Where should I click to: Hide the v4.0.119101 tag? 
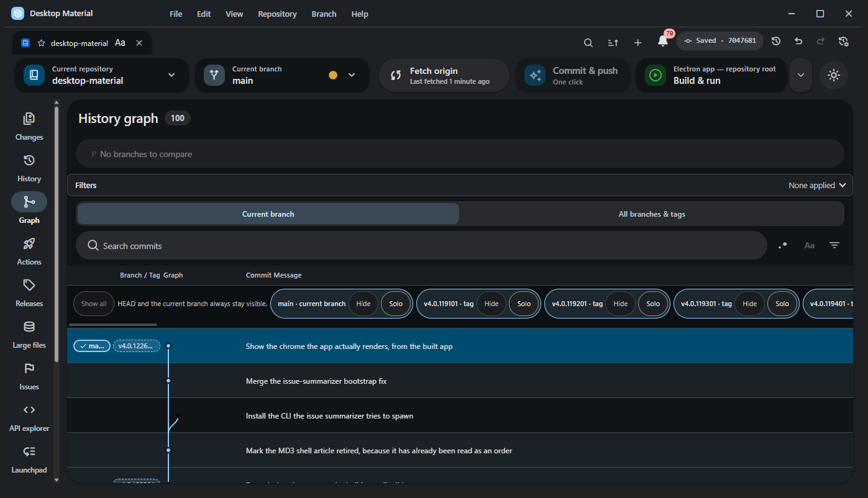(491, 304)
